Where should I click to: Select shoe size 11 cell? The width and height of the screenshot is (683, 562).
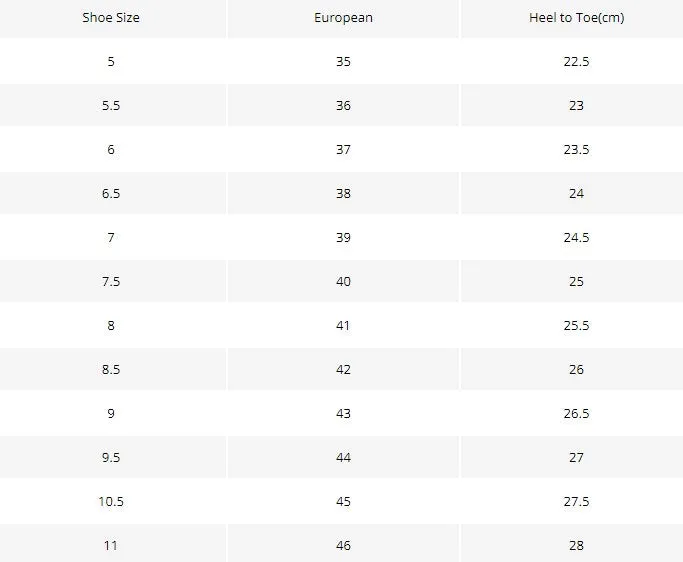pos(111,543)
